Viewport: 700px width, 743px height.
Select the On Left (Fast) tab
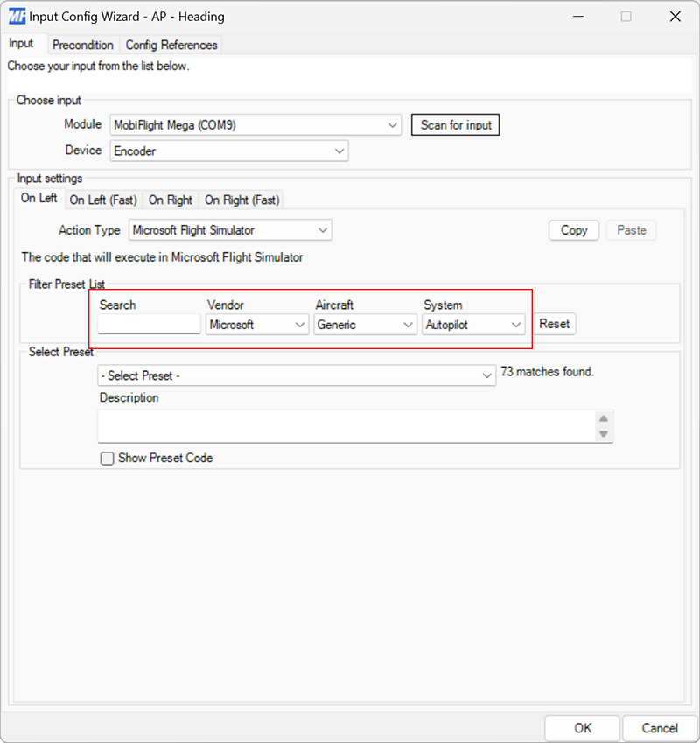(x=102, y=200)
